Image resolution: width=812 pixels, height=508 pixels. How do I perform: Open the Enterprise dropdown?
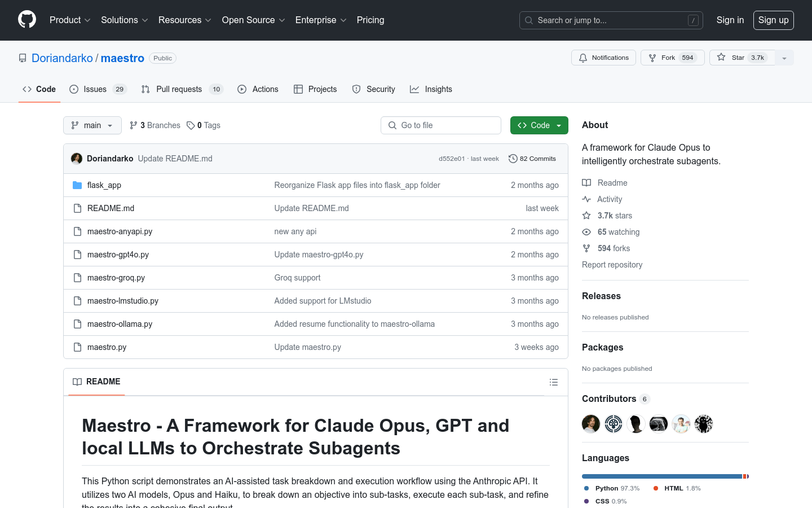(321, 20)
